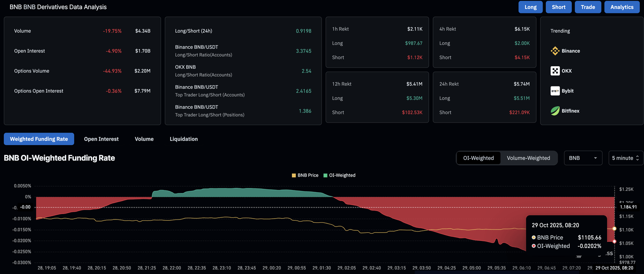Viewport: 644px width, 274px height.
Task: Click the Bybit logo icon
Action: [x=555, y=91]
